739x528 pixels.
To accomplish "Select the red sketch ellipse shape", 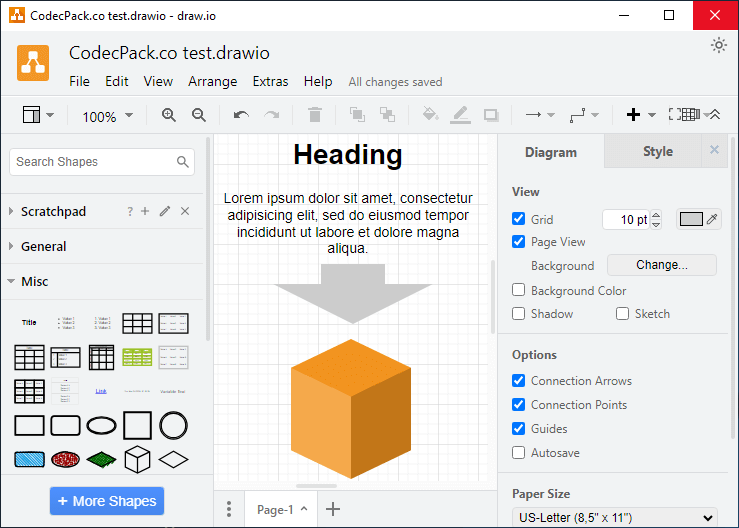I will 66,459.
